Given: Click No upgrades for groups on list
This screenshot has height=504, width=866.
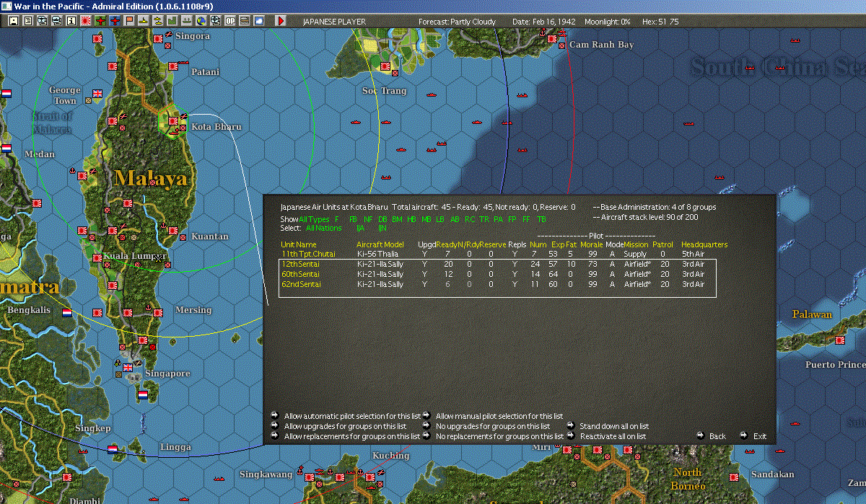Looking at the screenshot, I should click(493, 426).
